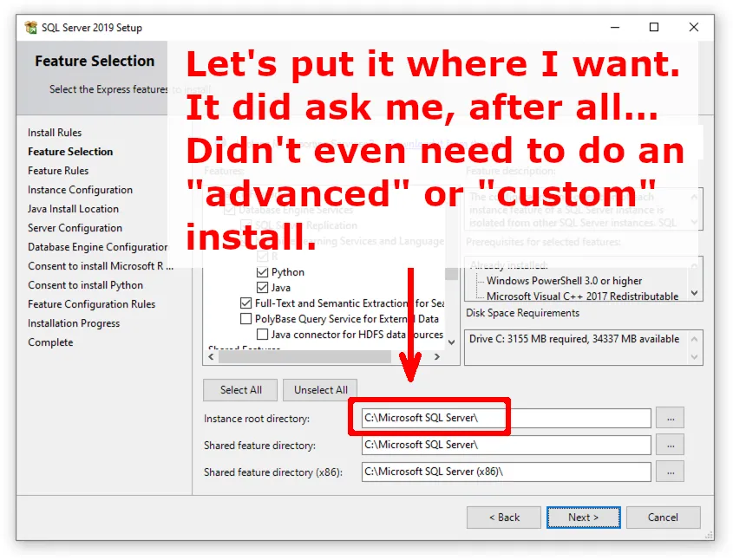This screenshot has width=733, height=560.
Task: Select Install Rules step in sidebar
Action: coord(55,133)
